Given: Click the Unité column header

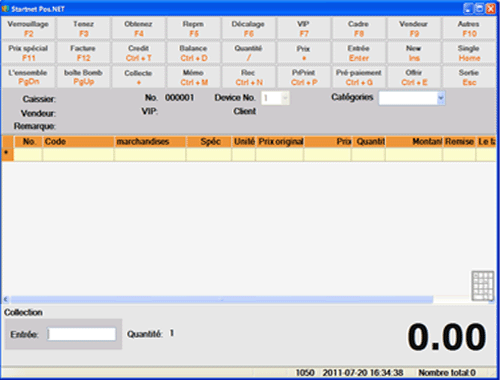Looking at the screenshot, I should [x=244, y=142].
